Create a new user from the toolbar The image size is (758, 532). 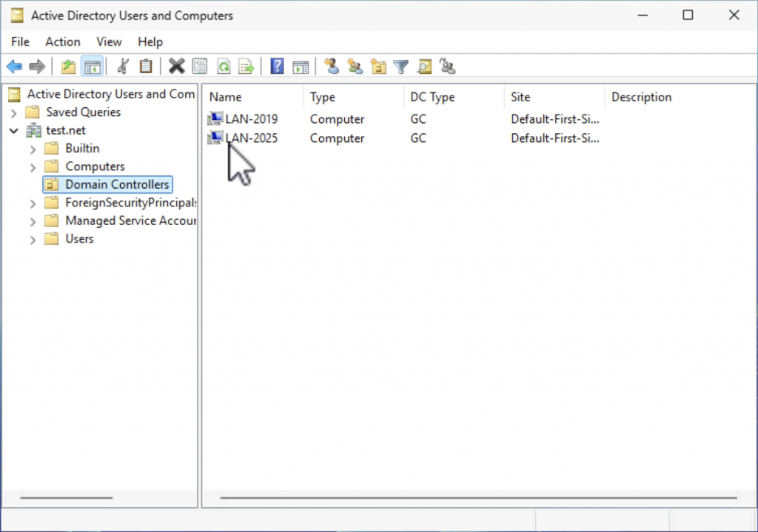pyautogui.click(x=332, y=67)
